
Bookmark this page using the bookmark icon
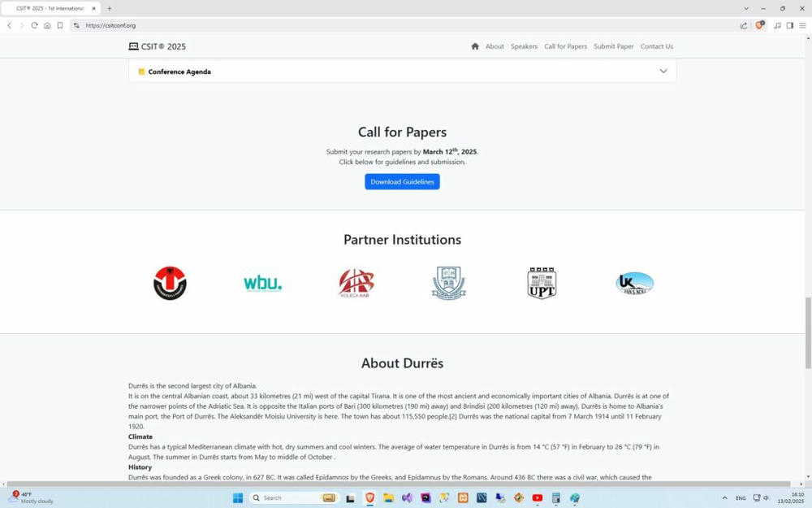(60, 25)
